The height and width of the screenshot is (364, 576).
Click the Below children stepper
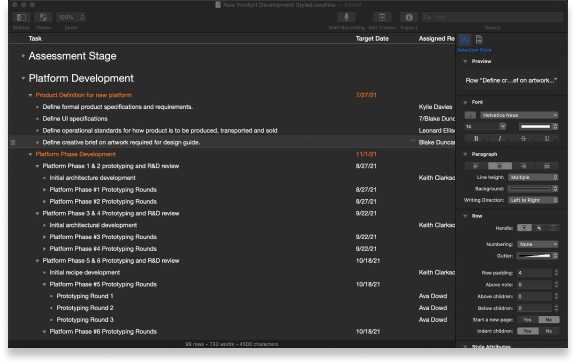click(x=556, y=308)
